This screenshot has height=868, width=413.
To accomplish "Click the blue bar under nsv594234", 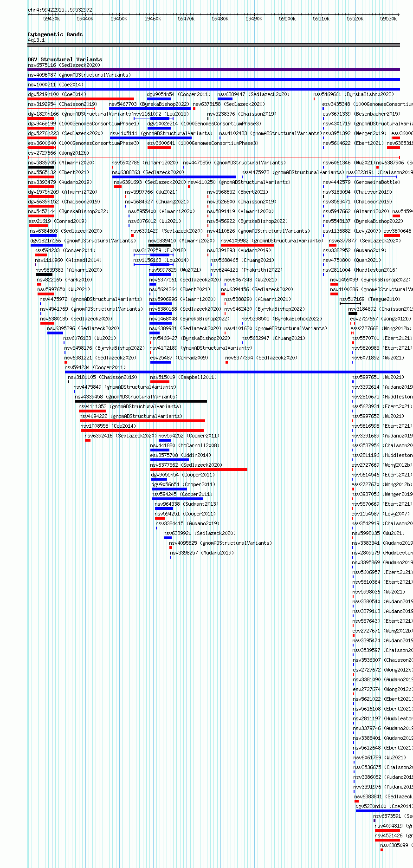I will pyautogui.click(x=232, y=372).
